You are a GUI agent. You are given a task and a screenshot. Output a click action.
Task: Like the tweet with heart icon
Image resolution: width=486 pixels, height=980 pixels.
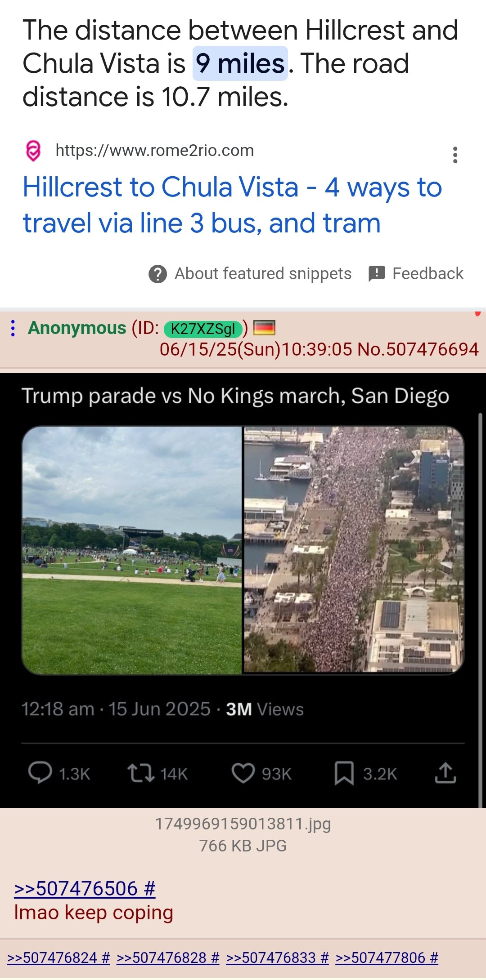(x=243, y=773)
